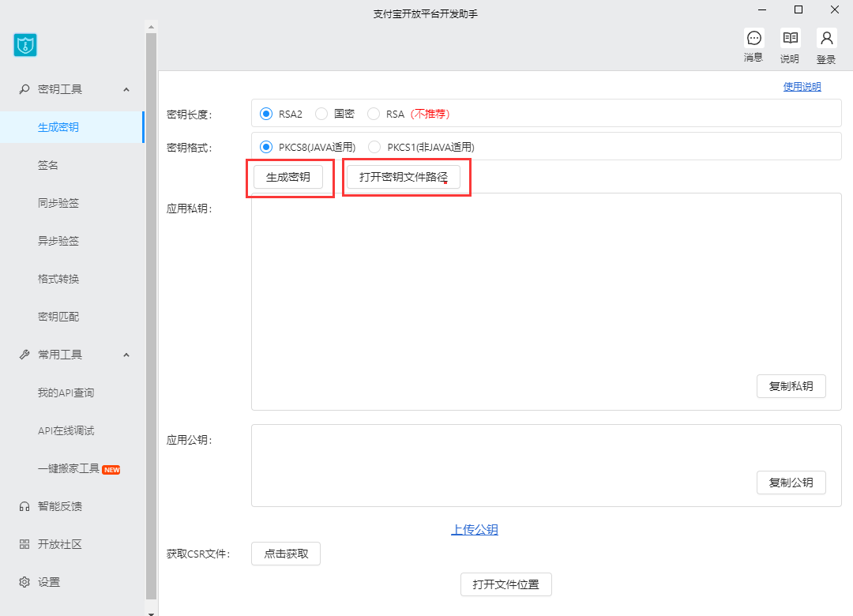Click the 密钥长度 label

coord(189,115)
